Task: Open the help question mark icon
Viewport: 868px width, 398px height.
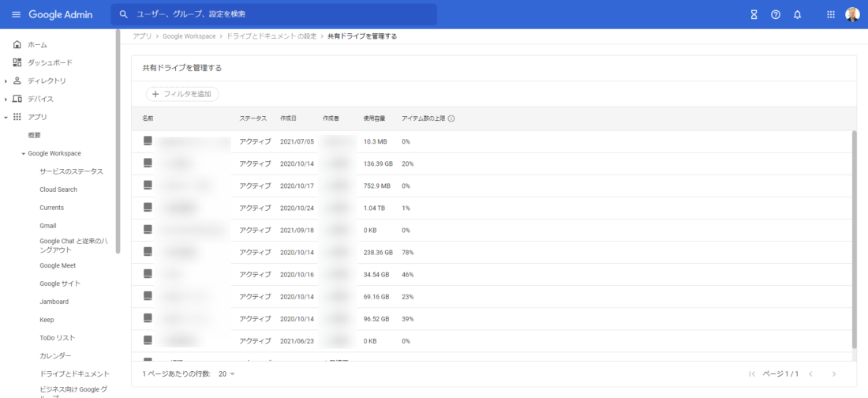Action: tap(776, 15)
